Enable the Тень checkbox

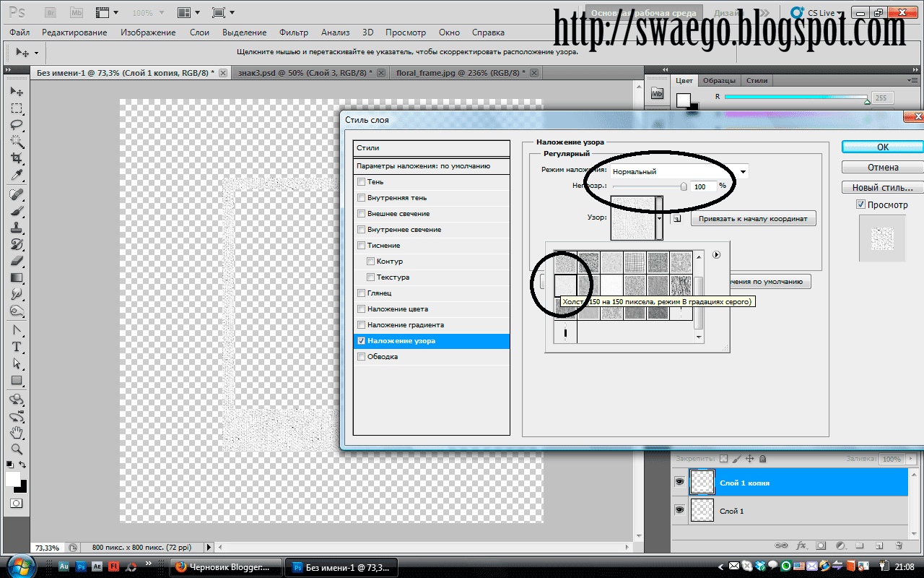pyautogui.click(x=361, y=182)
